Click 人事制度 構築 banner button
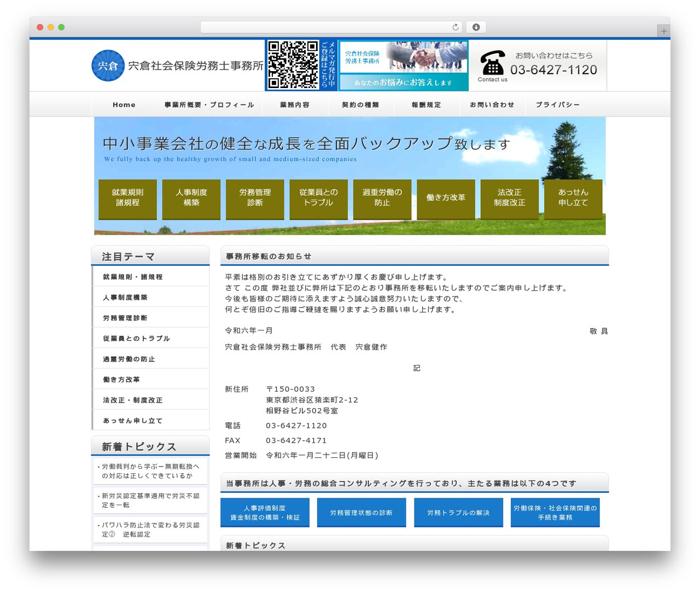The image size is (700, 593). pos(191,200)
